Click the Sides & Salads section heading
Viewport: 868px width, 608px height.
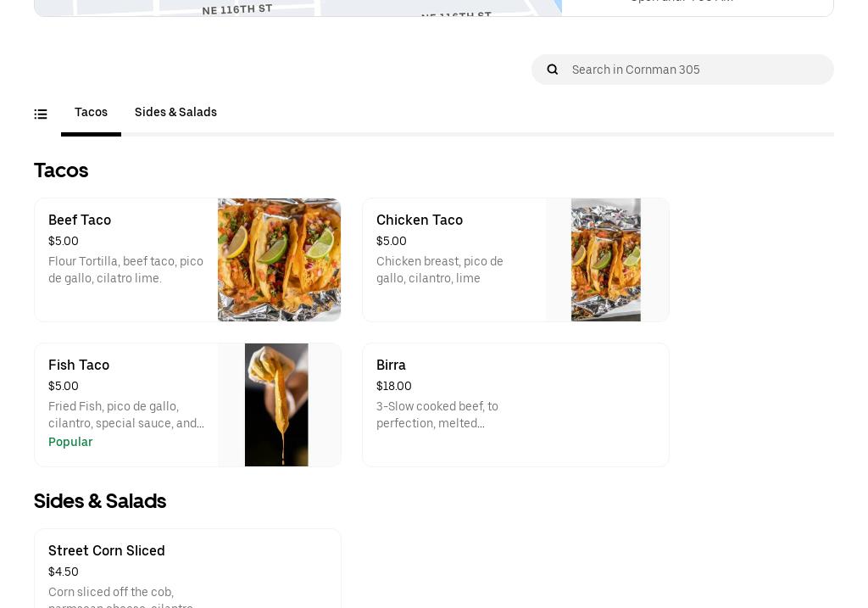tap(100, 501)
